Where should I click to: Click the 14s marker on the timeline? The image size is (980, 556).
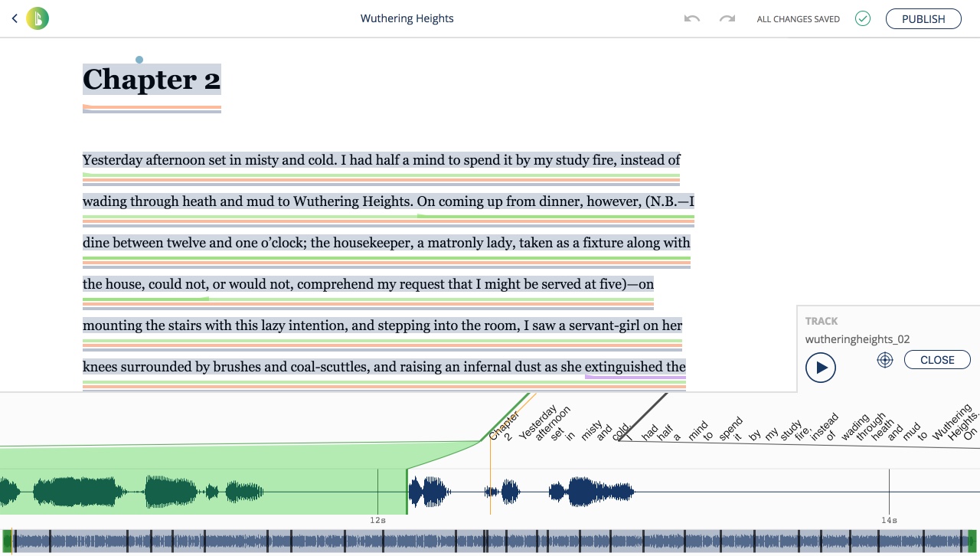point(889,519)
